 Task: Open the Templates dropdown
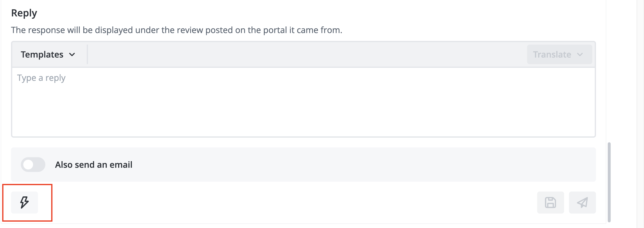(x=48, y=54)
